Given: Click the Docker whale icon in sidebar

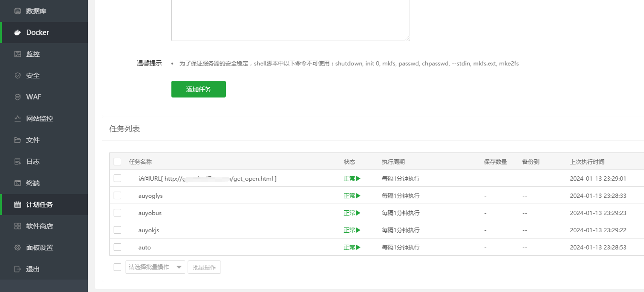Looking at the screenshot, I should coord(18,32).
